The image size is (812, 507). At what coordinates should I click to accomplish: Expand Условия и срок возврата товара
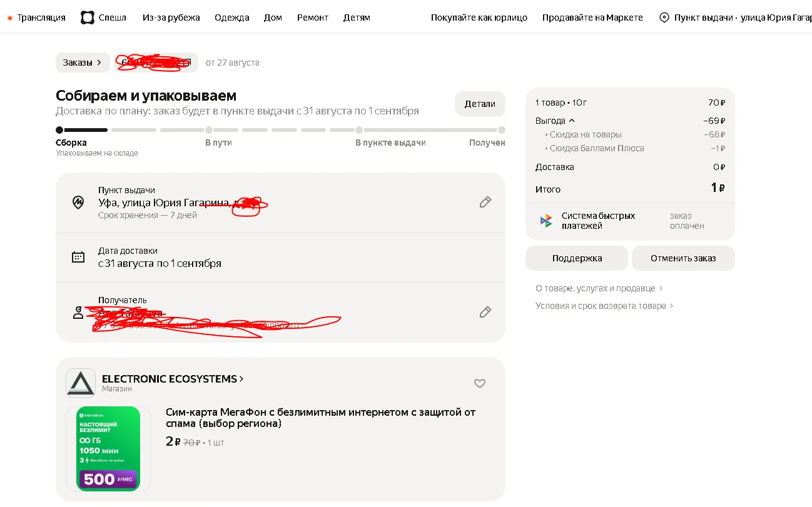tap(604, 306)
